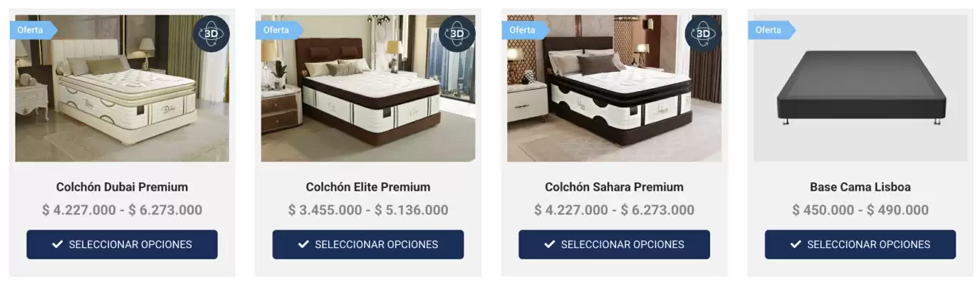Open 3D view of Colchón Elite Premium
The width and height of the screenshot is (980, 285).
tap(457, 33)
